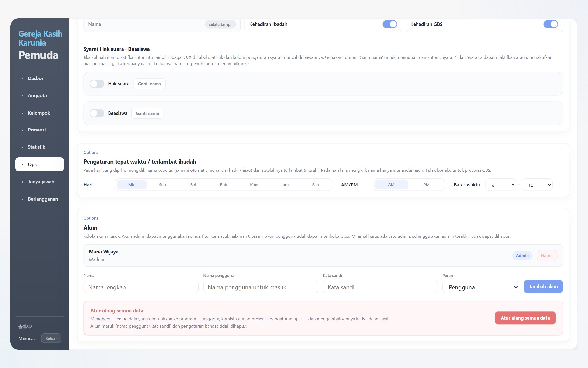Open the Dasbor sidebar page
Viewport: 588px width, 368px height.
(x=39, y=79)
